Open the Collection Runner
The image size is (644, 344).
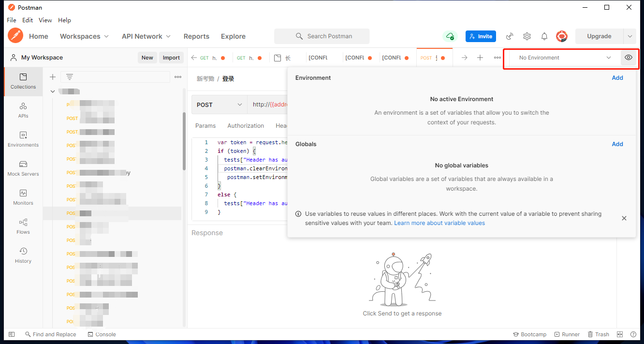[567, 334]
